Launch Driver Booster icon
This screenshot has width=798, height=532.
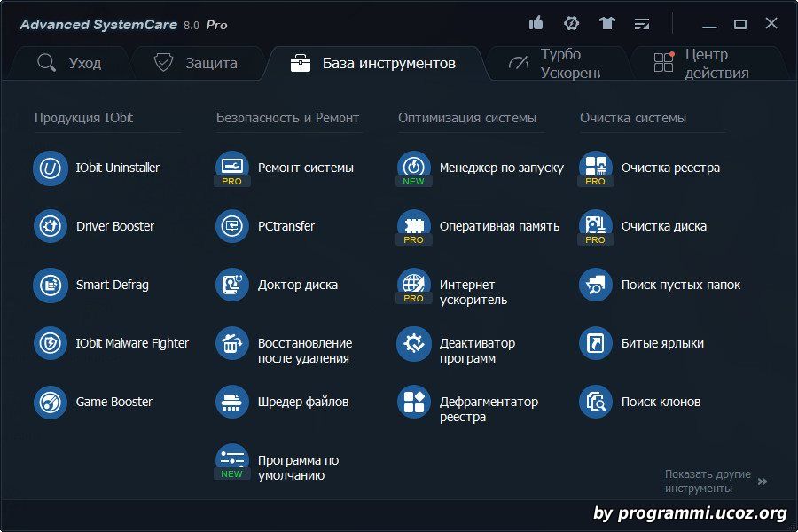[51, 226]
